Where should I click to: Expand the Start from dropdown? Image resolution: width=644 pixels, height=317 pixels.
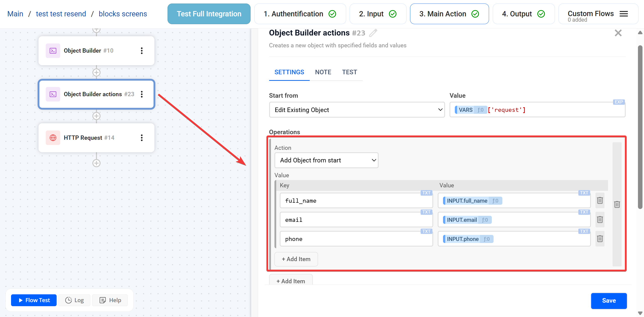(x=357, y=110)
